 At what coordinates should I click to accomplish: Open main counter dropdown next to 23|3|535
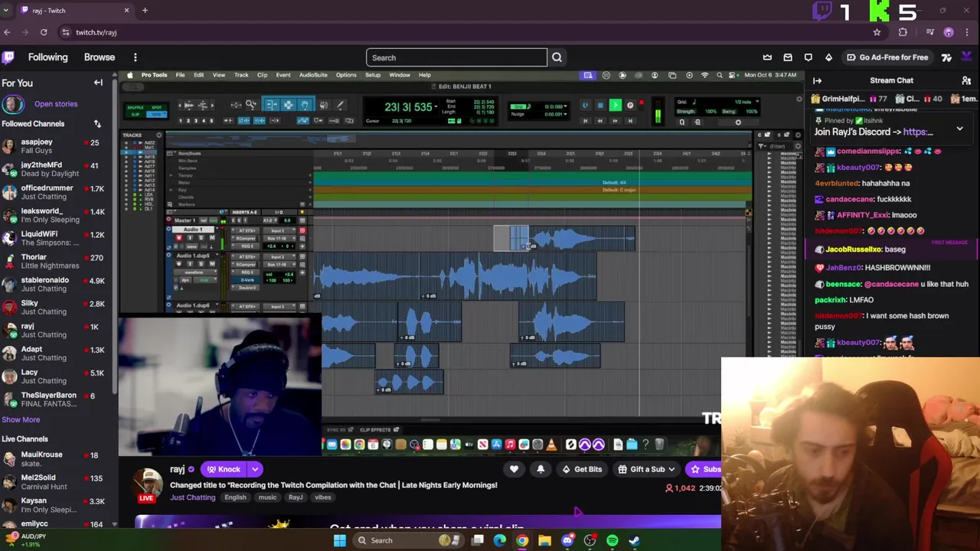pyautogui.click(x=436, y=106)
